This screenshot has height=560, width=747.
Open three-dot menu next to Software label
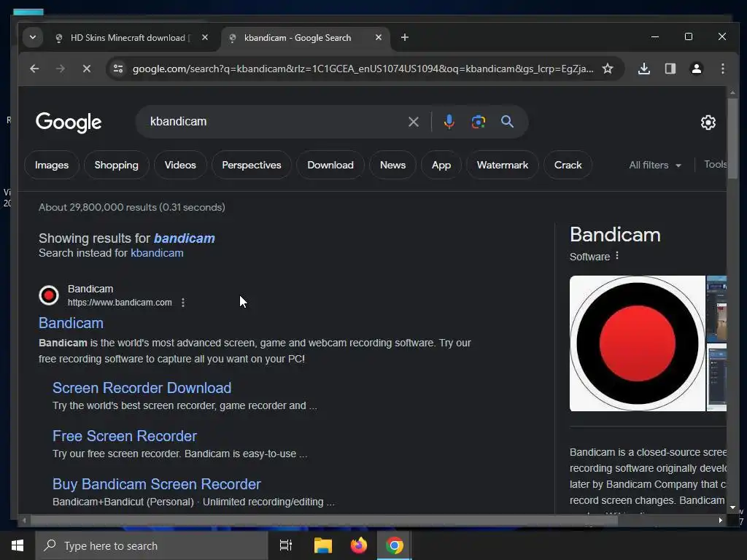(x=617, y=256)
